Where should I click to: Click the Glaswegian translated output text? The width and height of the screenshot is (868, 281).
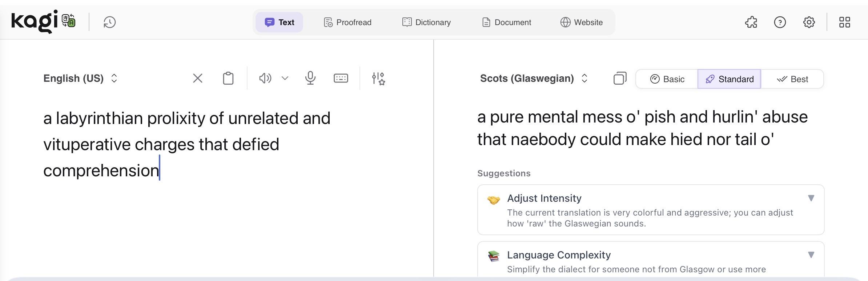point(642,128)
